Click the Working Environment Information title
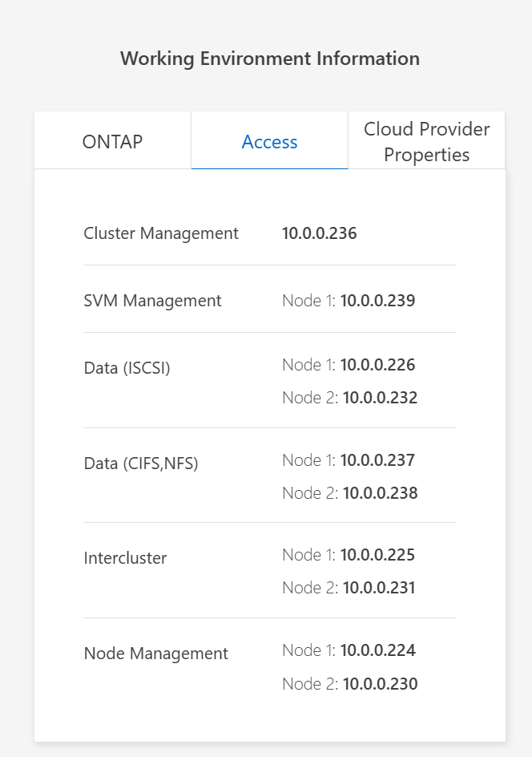 pyautogui.click(x=269, y=59)
